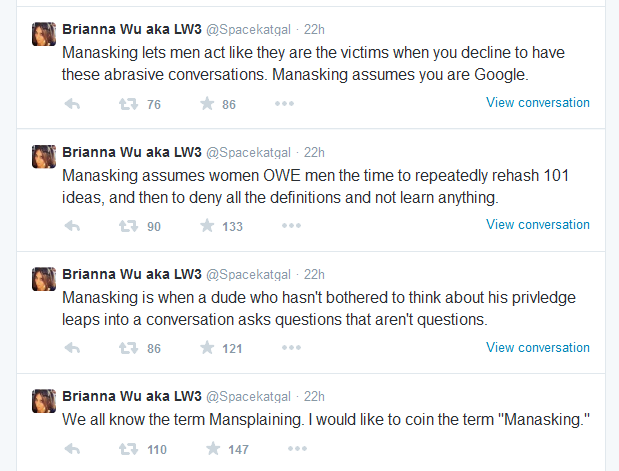Open @Spacekatgal handle on the 'Mansplaining' tweet
Viewport: 619px width, 471px height.
click(248, 396)
